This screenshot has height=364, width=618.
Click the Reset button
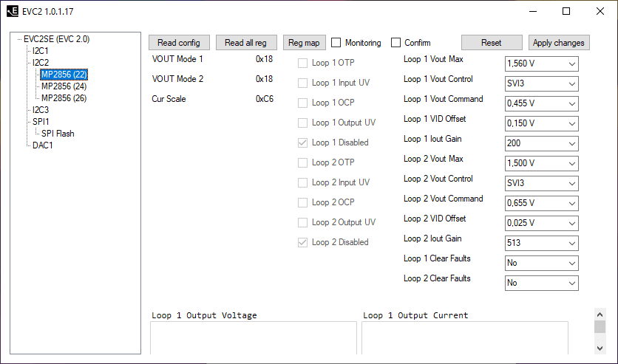(491, 43)
